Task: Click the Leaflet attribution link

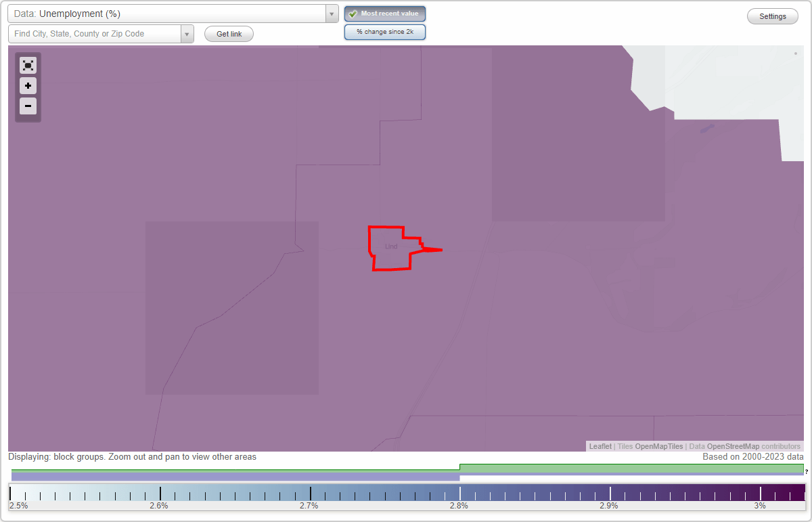Action: (x=600, y=446)
